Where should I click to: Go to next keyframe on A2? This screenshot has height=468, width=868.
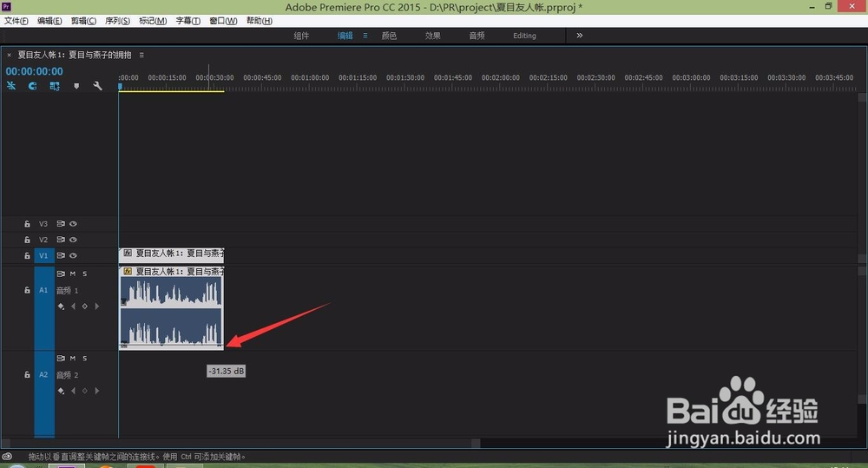97,391
